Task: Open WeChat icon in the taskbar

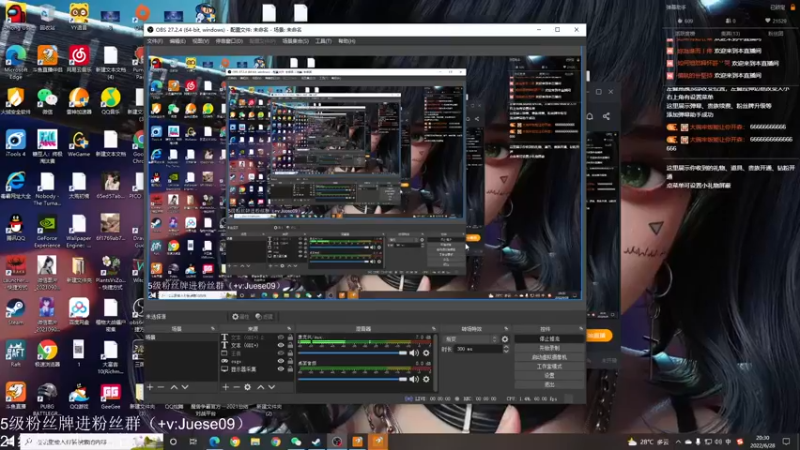Action: pos(296,442)
